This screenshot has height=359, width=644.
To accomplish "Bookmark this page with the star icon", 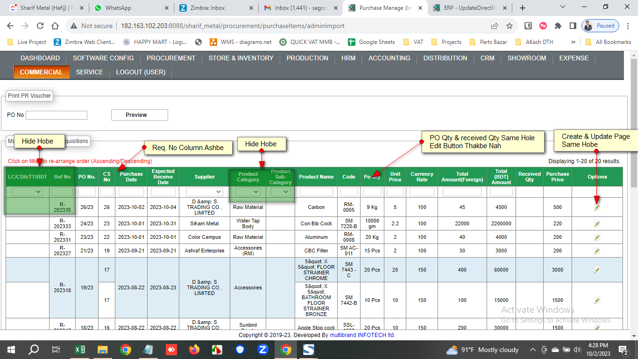I will coord(510,26).
